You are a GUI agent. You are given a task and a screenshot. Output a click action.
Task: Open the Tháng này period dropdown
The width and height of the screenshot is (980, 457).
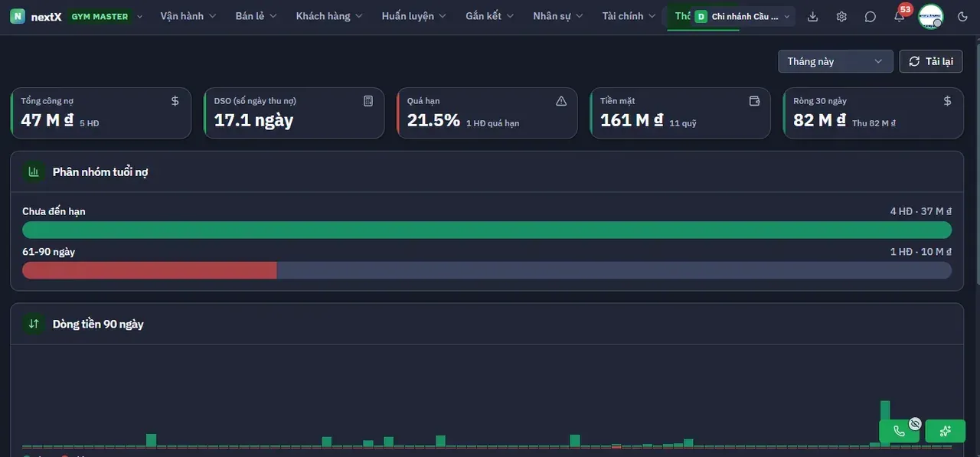(835, 61)
